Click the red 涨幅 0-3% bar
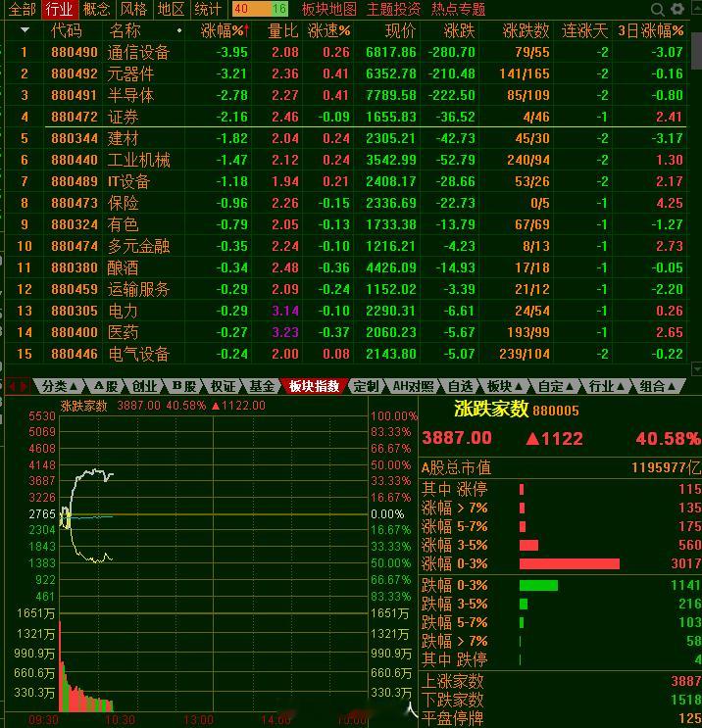Image resolution: width=702 pixels, height=728 pixels. [570, 563]
